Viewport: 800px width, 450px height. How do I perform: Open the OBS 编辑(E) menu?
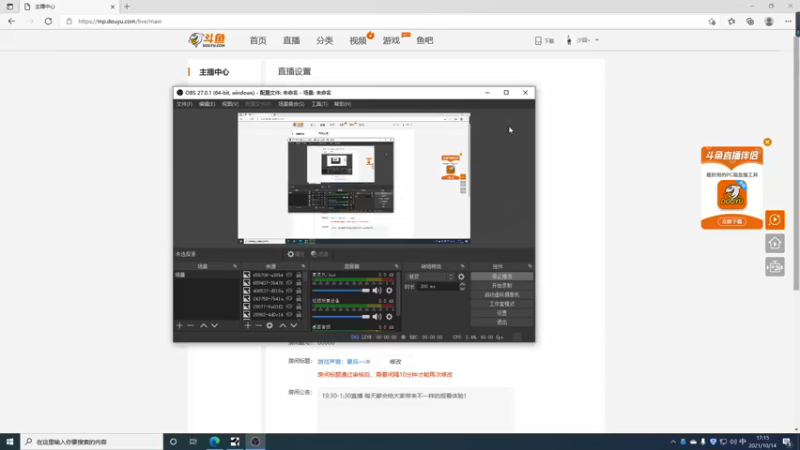(207, 104)
